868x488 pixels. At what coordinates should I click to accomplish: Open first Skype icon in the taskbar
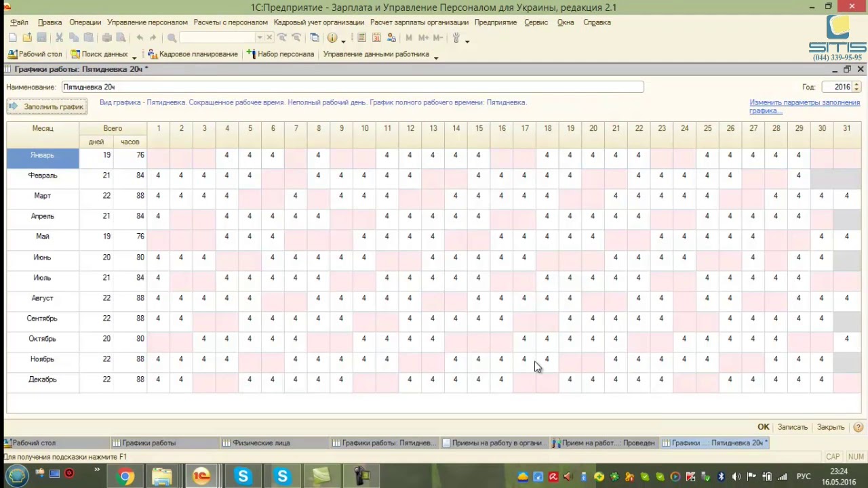click(x=243, y=476)
